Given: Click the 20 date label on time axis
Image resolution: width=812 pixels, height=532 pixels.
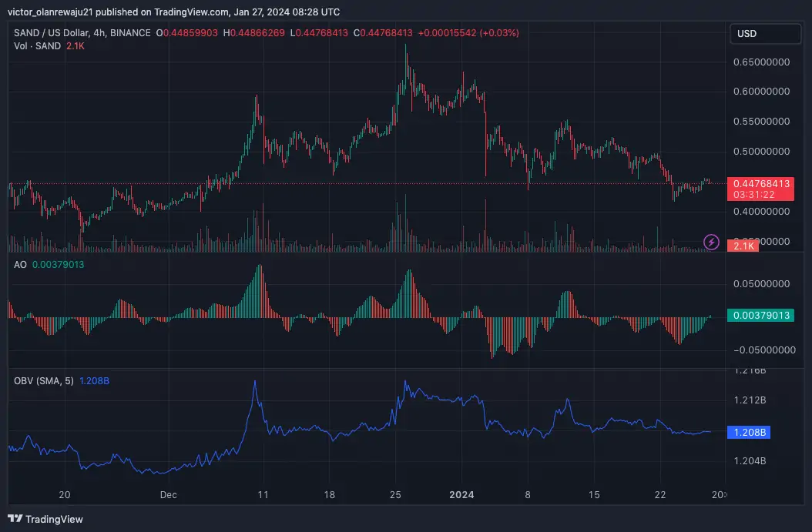Looking at the screenshot, I should pyautogui.click(x=64, y=495).
